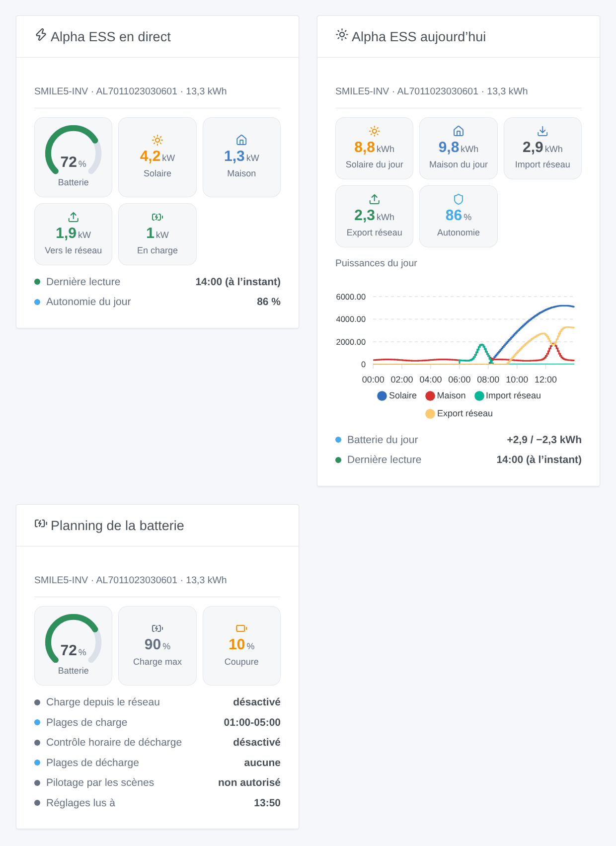
Task: Click the sun icon beside Alpha ESS aujourd'hui
Action: point(342,35)
